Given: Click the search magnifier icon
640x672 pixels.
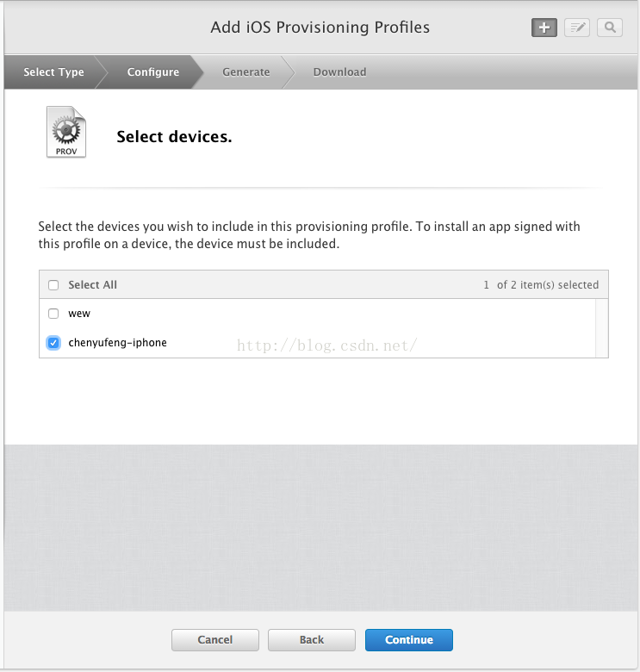Looking at the screenshot, I should point(610,28).
